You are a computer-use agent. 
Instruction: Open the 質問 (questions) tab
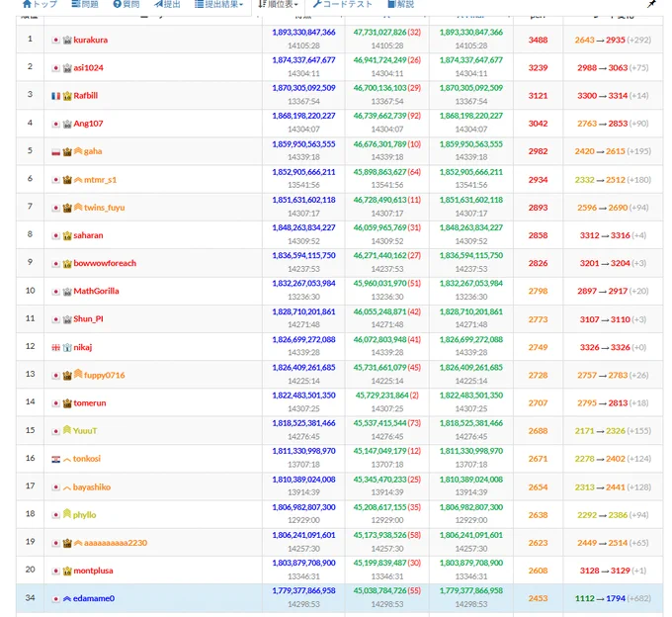click(126, 4)
